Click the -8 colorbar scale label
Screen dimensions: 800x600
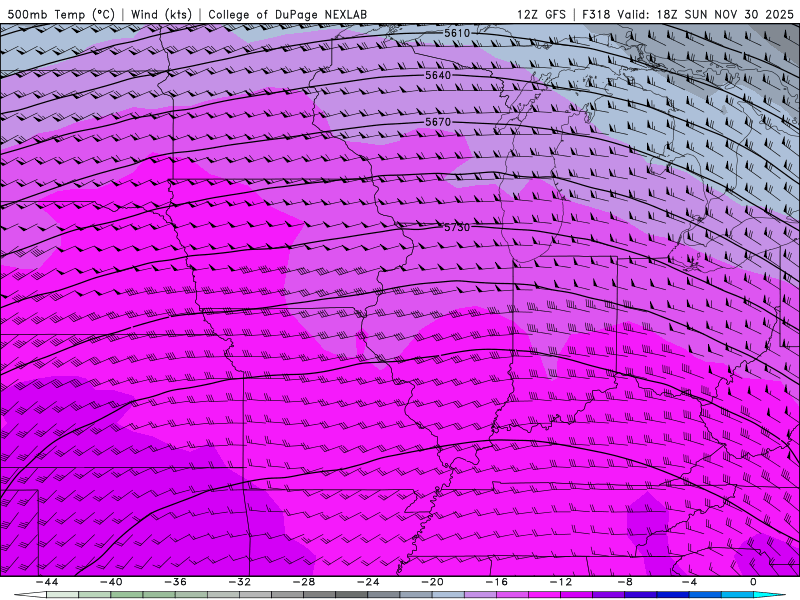[625, 582]
